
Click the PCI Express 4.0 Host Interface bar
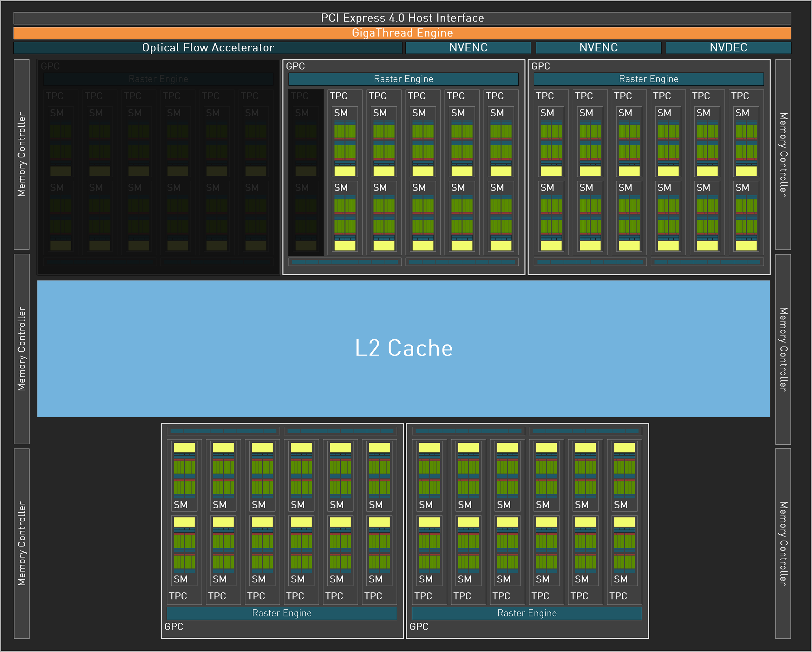point(402,18)
